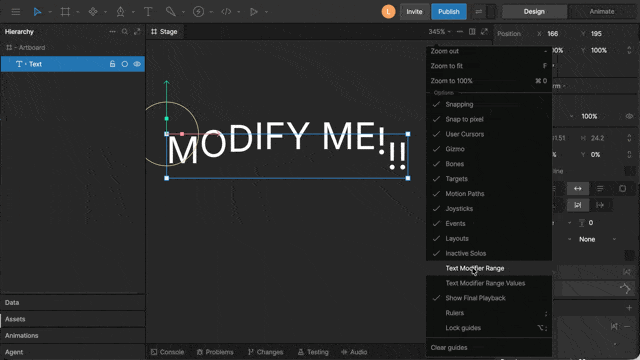Toggle Inactive Solos option
This screenshot has height=360, width=640.
tap(489, 253)
